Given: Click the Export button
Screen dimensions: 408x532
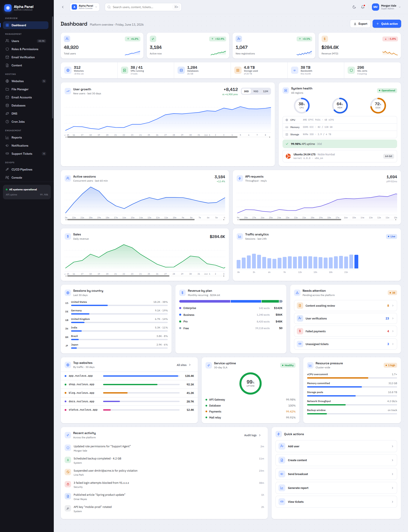Looking at the screenshot, I should point(360,24).
